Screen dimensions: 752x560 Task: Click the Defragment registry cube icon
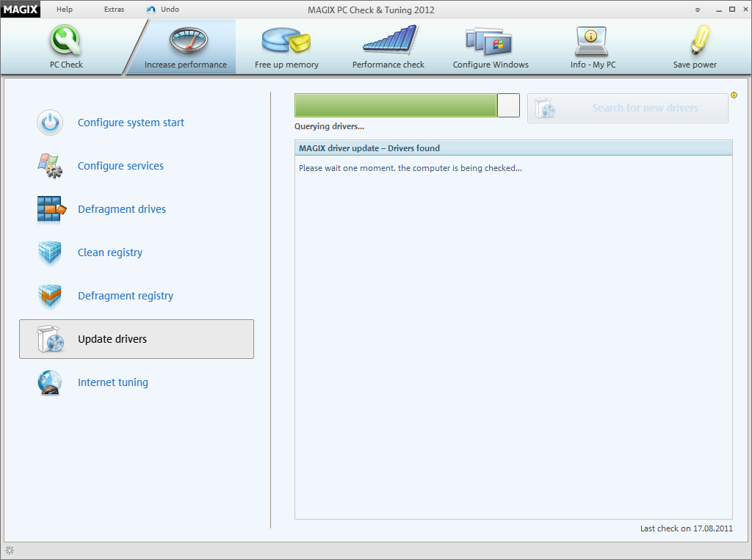[50, 297]
